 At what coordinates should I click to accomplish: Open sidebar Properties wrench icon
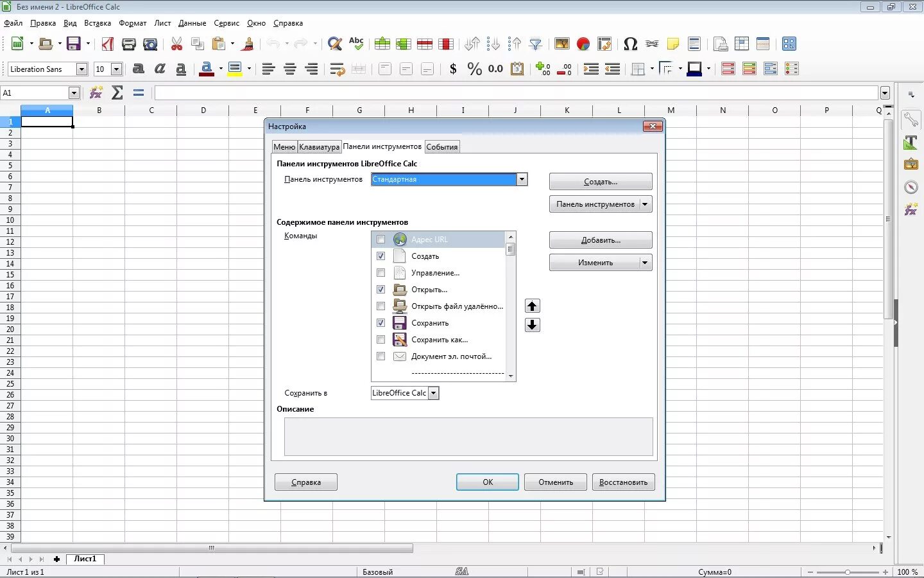point(911,118)
